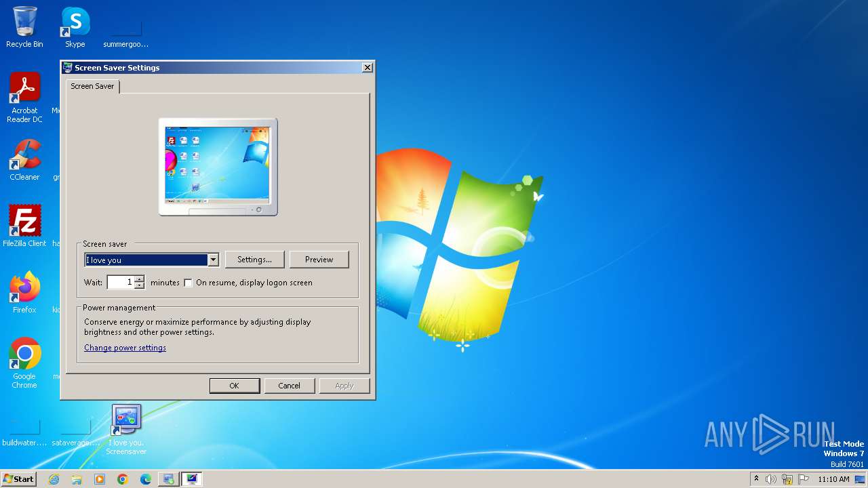Click the screen saver monitor preview thumbnail
The width and height of the screenshot is (868, 488).
pyautogui.click(x=218, y=167)
